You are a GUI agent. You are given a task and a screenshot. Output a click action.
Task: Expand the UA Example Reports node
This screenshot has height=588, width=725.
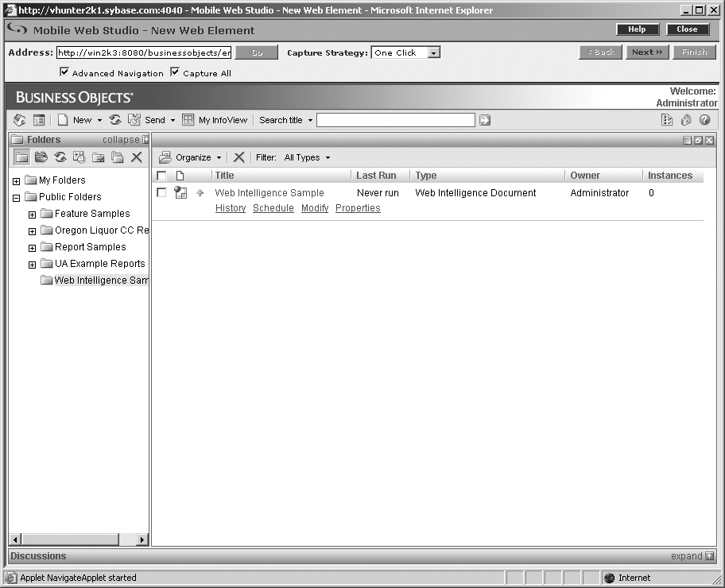point(32,265)
